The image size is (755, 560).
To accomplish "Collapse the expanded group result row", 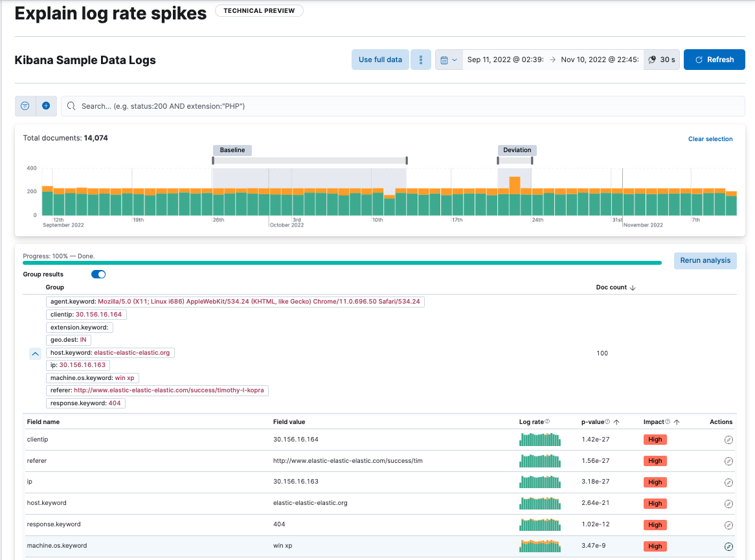I will tap(35, 353).
